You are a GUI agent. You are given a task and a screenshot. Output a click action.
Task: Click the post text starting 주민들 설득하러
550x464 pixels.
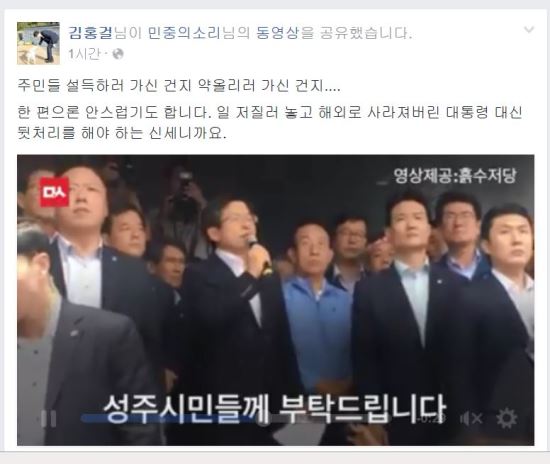(179, 86)
